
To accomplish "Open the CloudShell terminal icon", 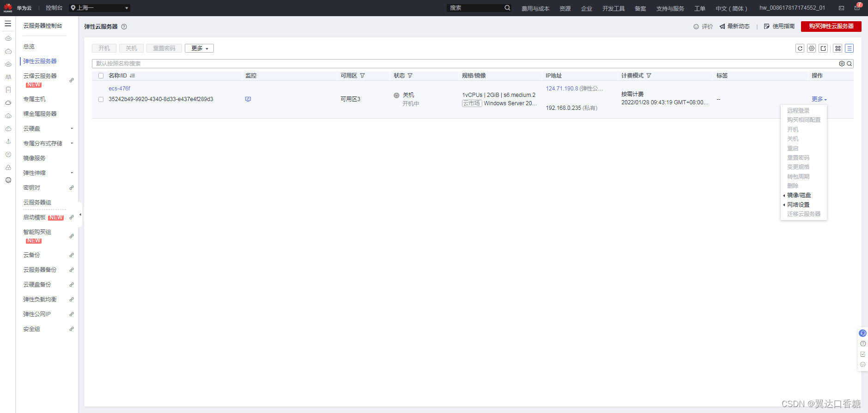I will (841, 8).
